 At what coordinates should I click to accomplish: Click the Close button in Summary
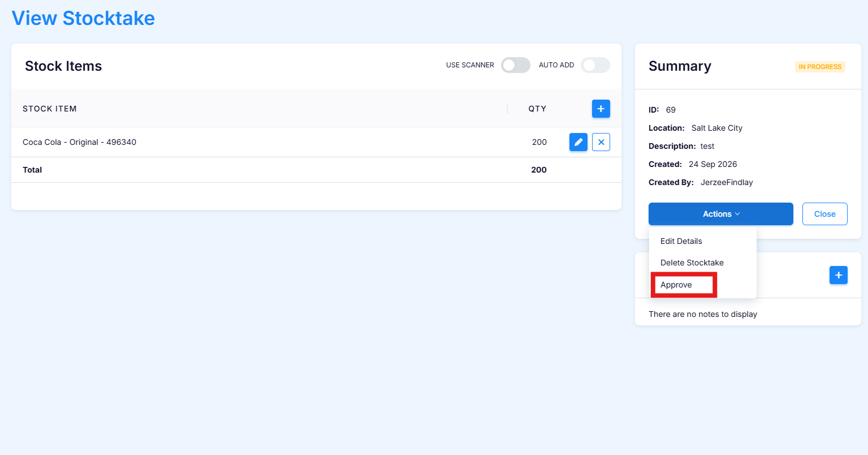coord(824,214)
